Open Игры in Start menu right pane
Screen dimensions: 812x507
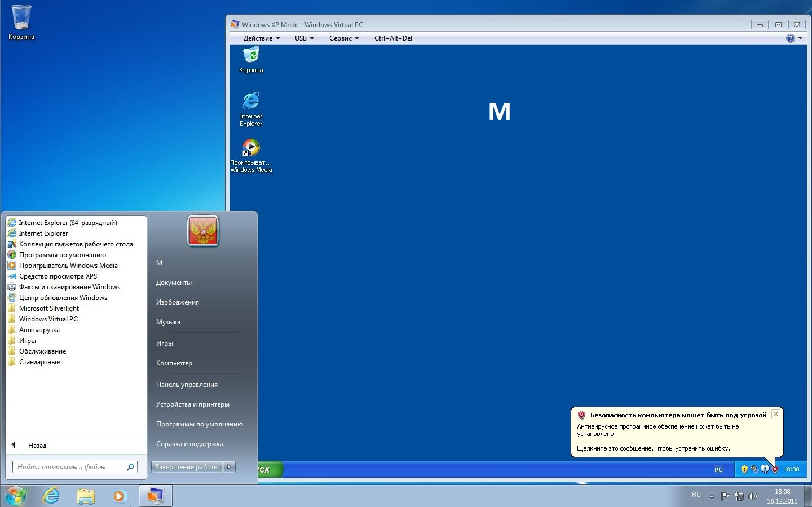[165, 343]
